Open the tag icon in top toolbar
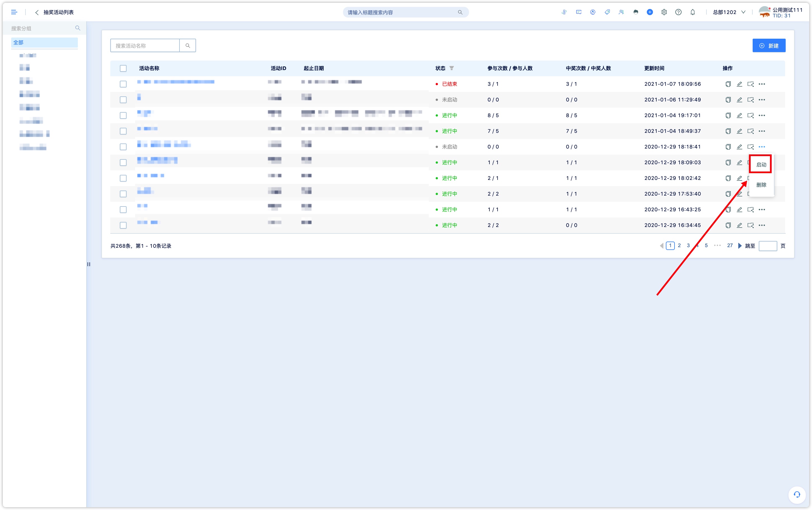 pos(607,12)
